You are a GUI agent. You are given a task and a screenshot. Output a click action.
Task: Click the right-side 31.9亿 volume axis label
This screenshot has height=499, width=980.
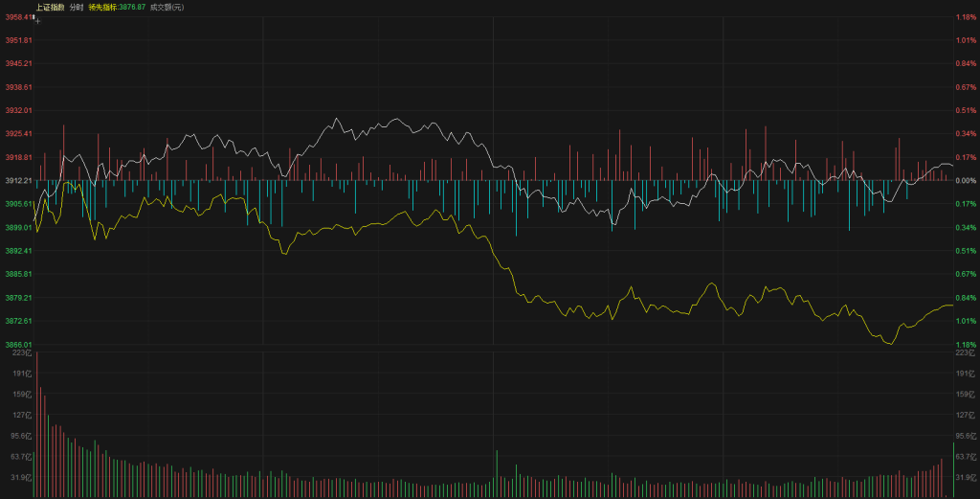[965, 477]
